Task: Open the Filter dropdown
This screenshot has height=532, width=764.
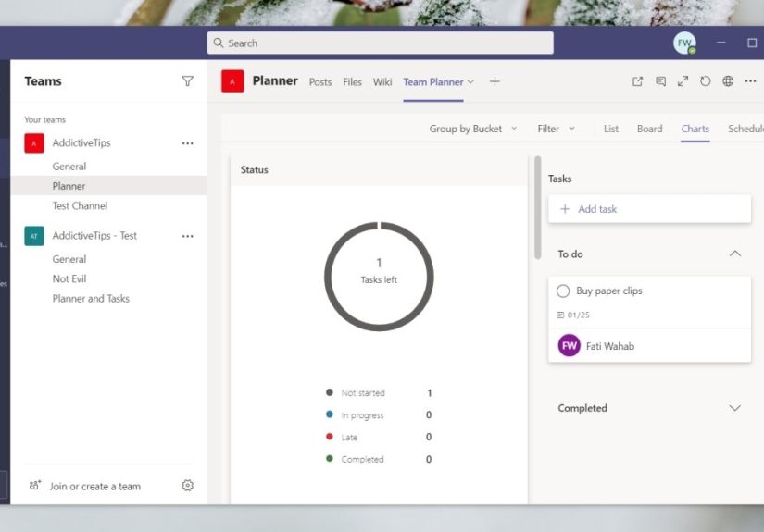Action: (556, 129)
